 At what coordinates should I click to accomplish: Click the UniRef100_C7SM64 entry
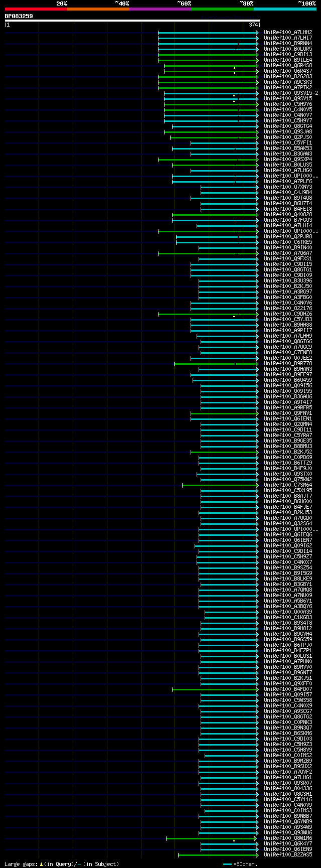288,485
